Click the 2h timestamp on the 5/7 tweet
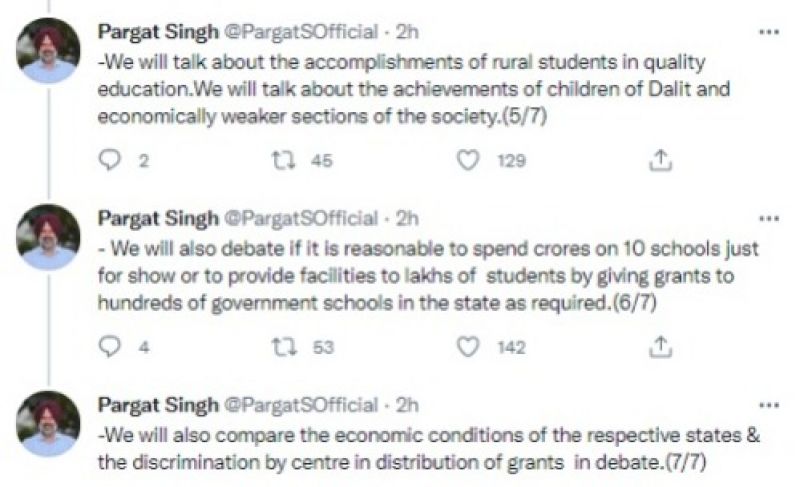The image size is (800, 487). [x=407, y=31]
